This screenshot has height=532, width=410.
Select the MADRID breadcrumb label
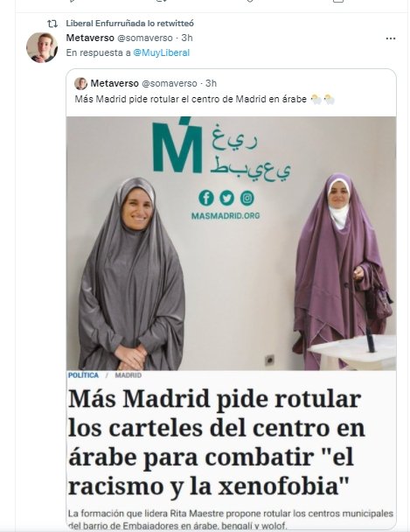pyautogui.click(x=129, y=375)
